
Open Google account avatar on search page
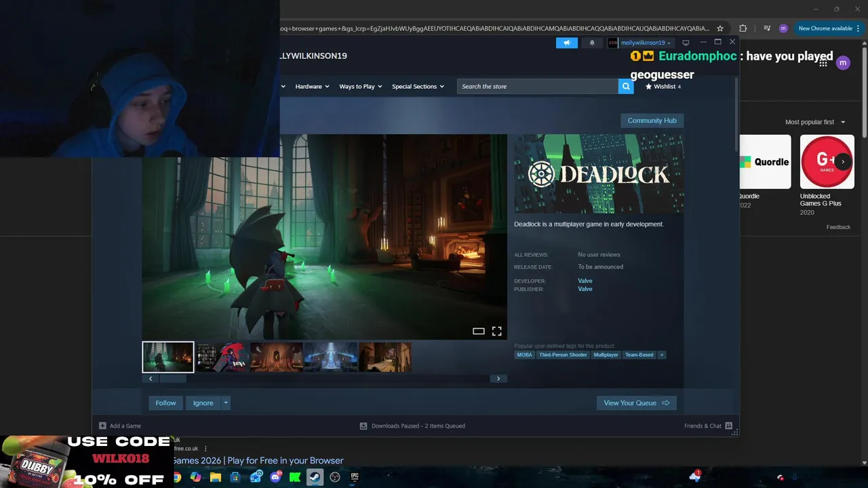843,63
